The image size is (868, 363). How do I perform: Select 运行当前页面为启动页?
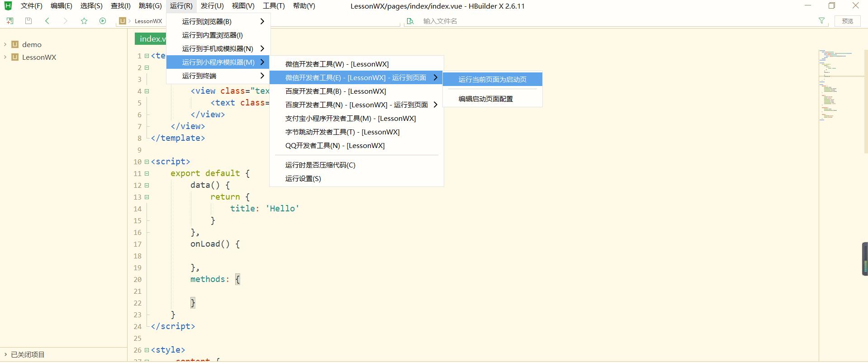pos(493,79)
